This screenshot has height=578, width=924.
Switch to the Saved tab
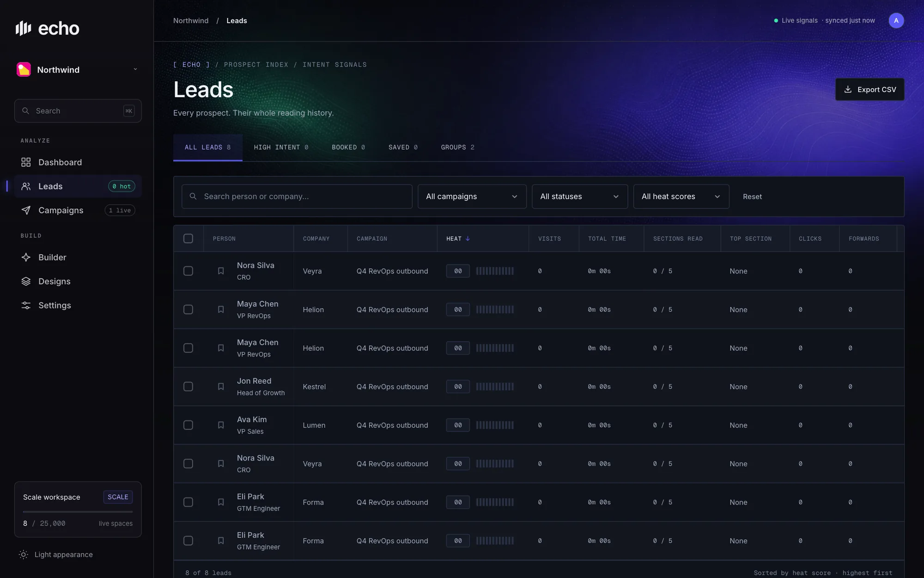(x=403, y=148)
